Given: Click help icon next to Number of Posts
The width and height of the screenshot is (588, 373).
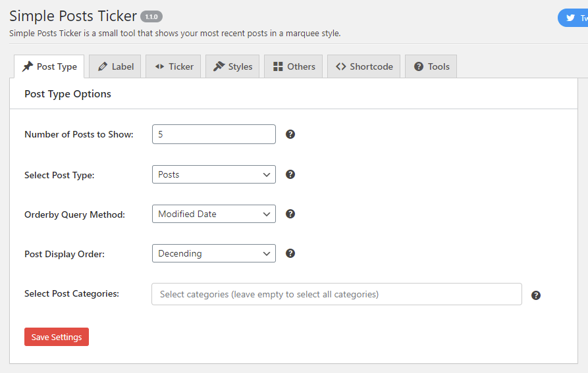Looking at the screenshot, I should (x=290, y=134).
